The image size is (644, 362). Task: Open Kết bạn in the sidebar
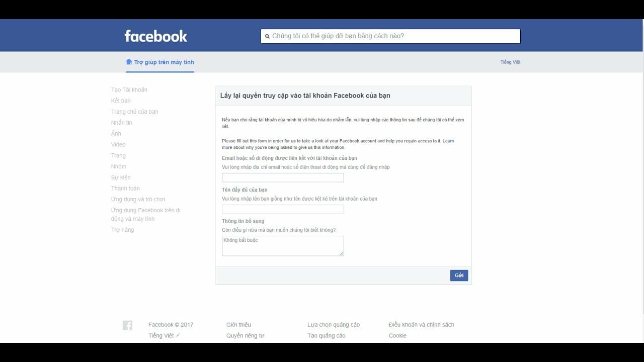point(121,101)
